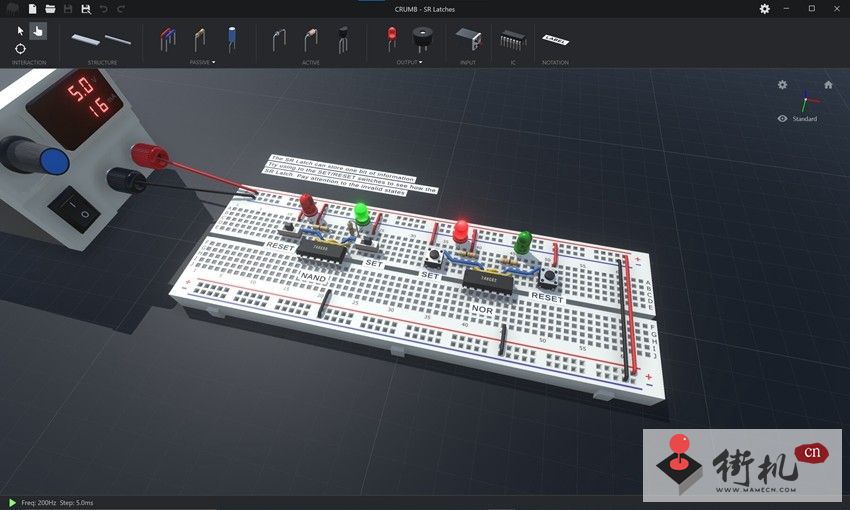Screen dimensions: 850x510
Task: Click the 3D axis orientation gizmo
Action: pyautogui.click(x=808, y=101)
